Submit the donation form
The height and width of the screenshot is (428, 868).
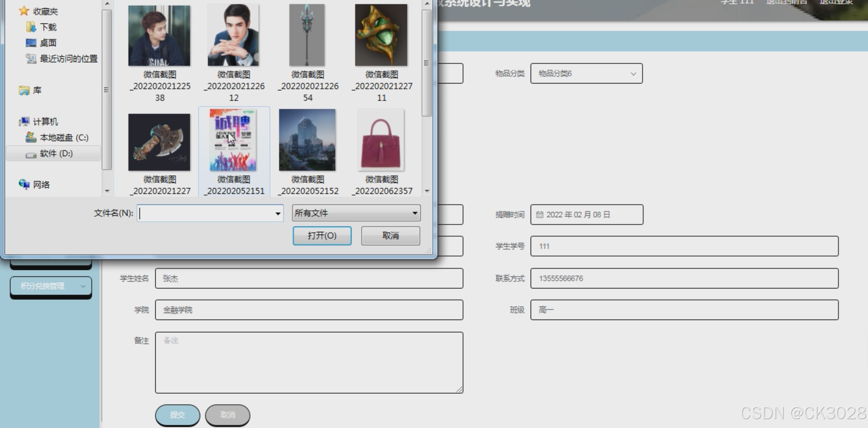coord(178,415)
